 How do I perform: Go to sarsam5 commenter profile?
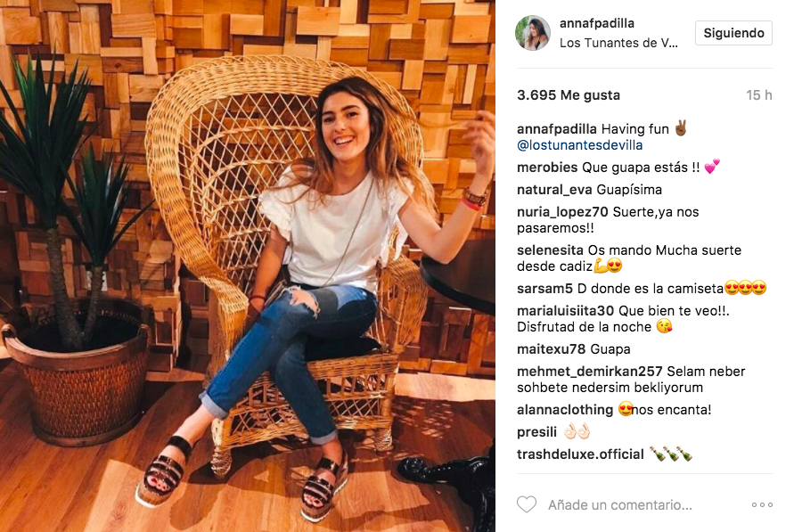[544, 289]
